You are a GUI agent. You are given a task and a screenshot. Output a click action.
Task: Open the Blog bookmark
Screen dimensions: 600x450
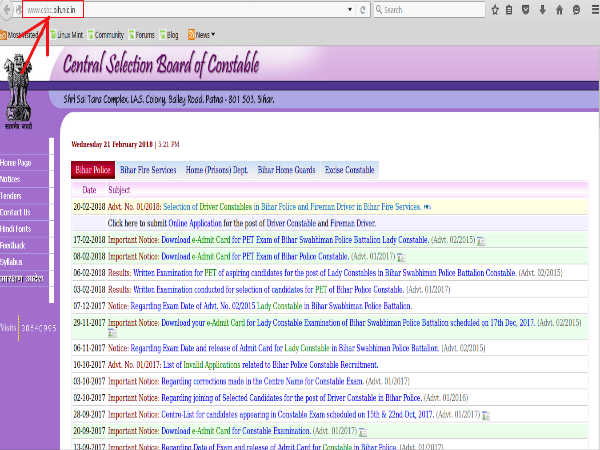point(169,35)
